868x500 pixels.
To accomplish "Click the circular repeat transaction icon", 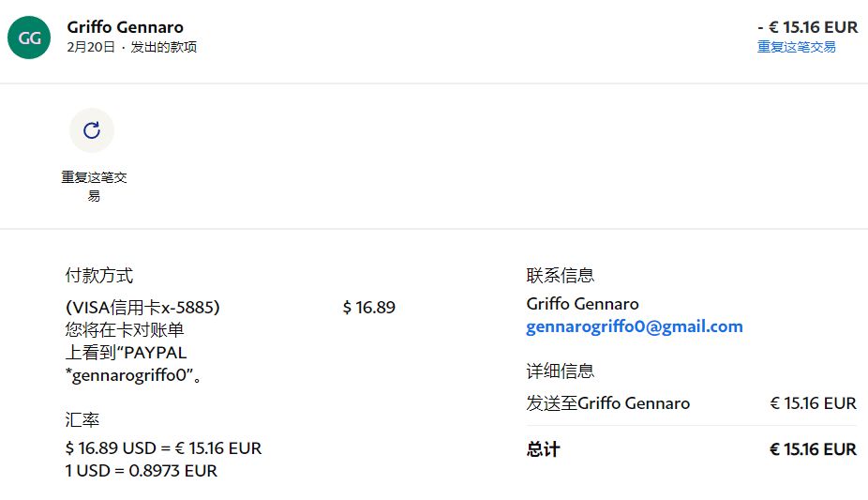I will (x=92, y=130).
